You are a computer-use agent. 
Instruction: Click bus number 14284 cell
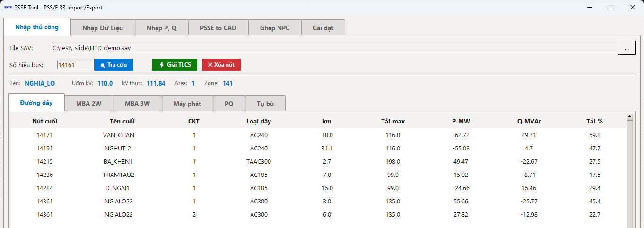(45, 188)
